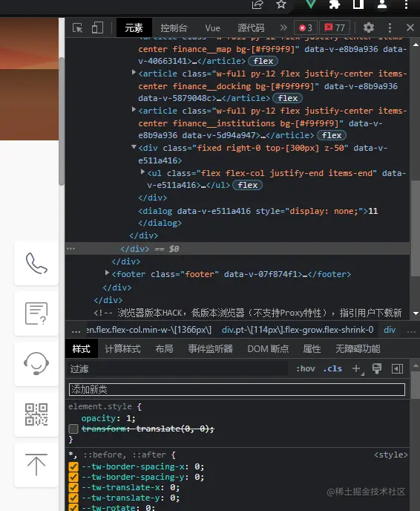Screen dimensions: 420x511
Task: Show the QR code floating button
Action: point(36,414)
